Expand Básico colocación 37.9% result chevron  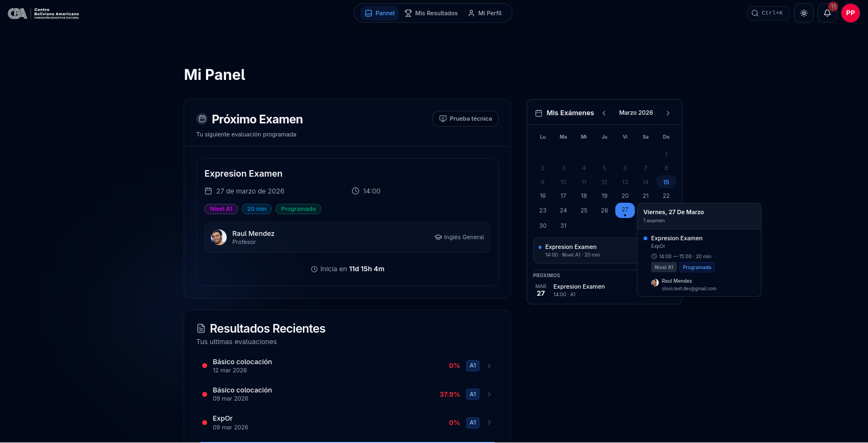[x=489, y=394]
